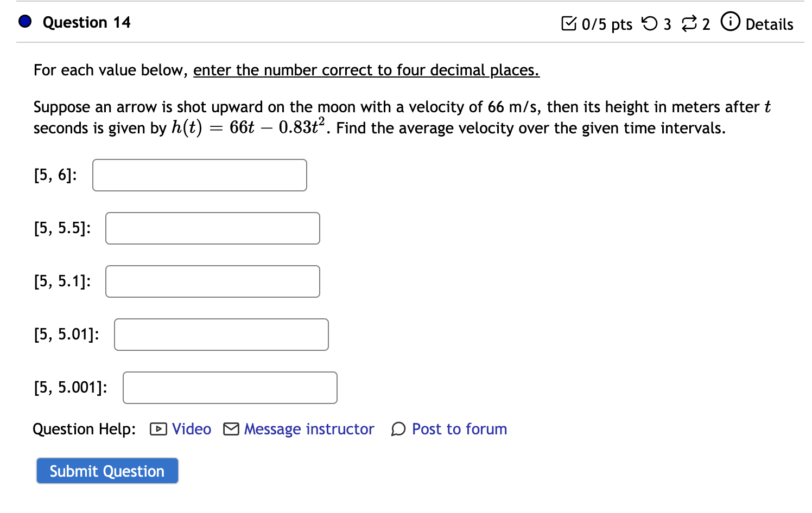The width and height of the screenshot is (812, 513).
Task: Click the Question 14 heading
Action: [x=87, y=22]
